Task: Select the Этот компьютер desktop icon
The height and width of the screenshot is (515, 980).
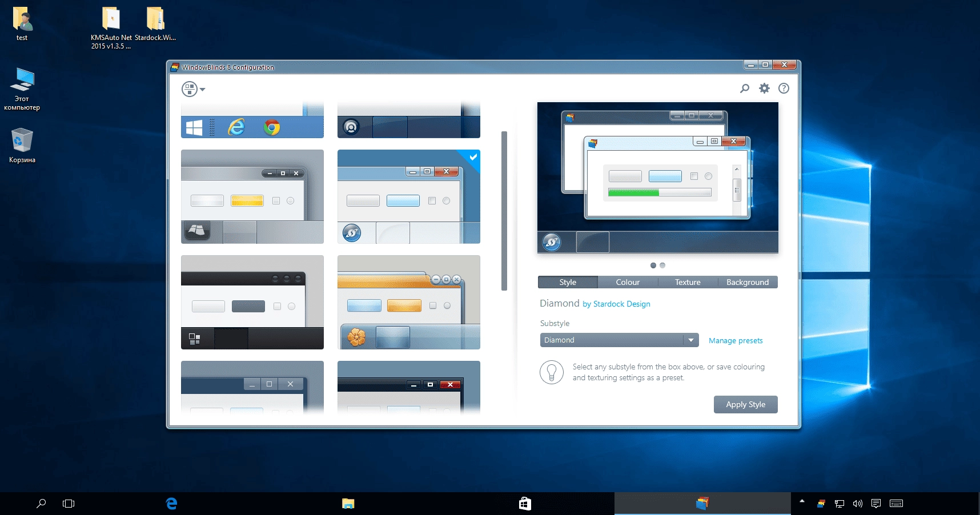Action: pyautogui.click(x=22, y=89)
